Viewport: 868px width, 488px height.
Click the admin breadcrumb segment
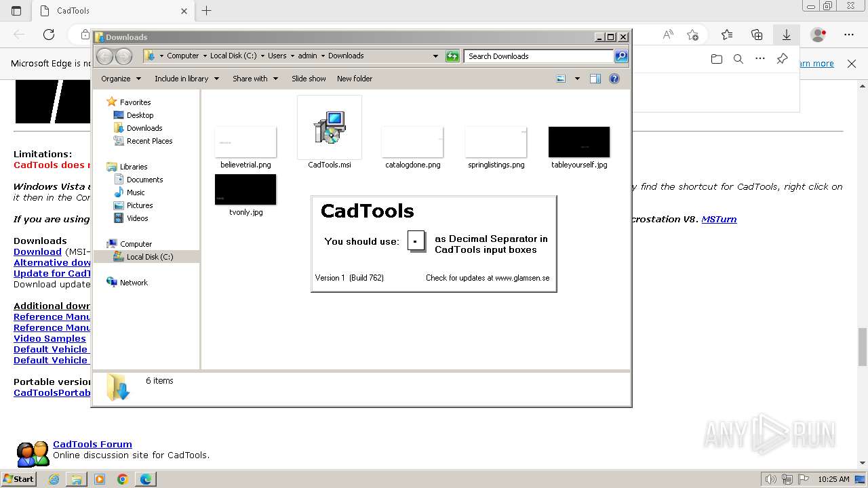[307, 56]
